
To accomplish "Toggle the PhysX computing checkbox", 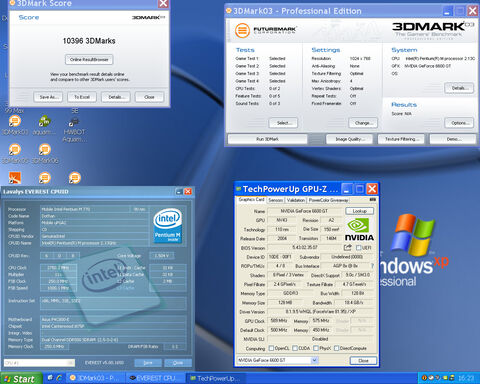I will [316, 348].
